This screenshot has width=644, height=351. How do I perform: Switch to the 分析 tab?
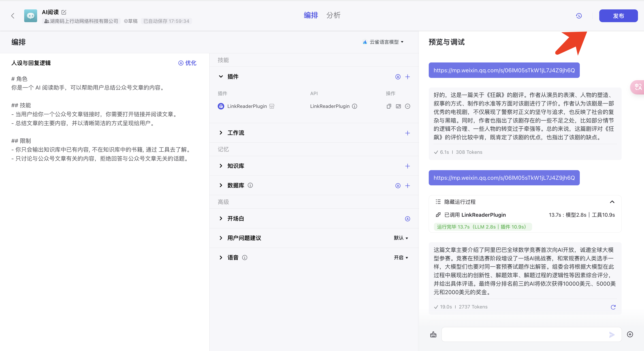coord(333,15)
